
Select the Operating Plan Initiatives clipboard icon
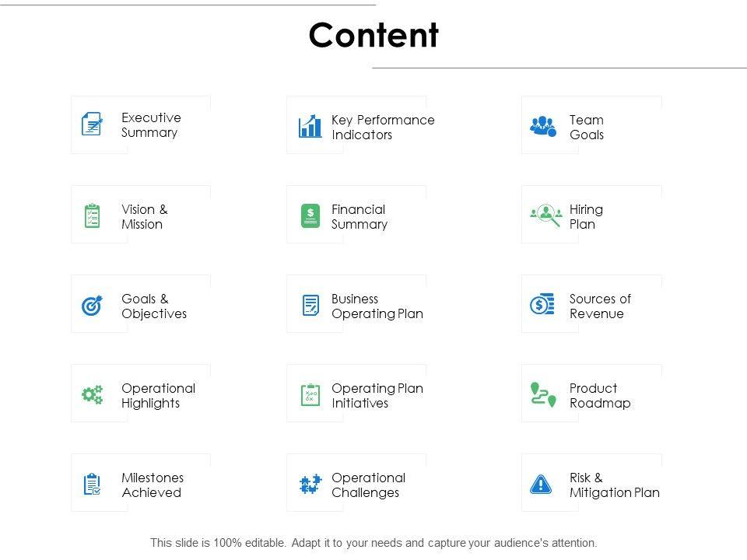310,395
